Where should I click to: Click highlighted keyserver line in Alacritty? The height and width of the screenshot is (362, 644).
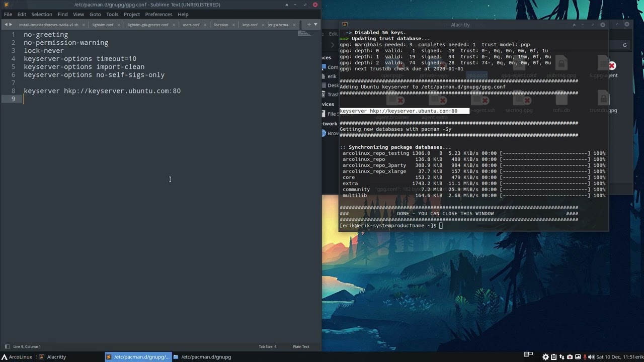pos(404,111)
